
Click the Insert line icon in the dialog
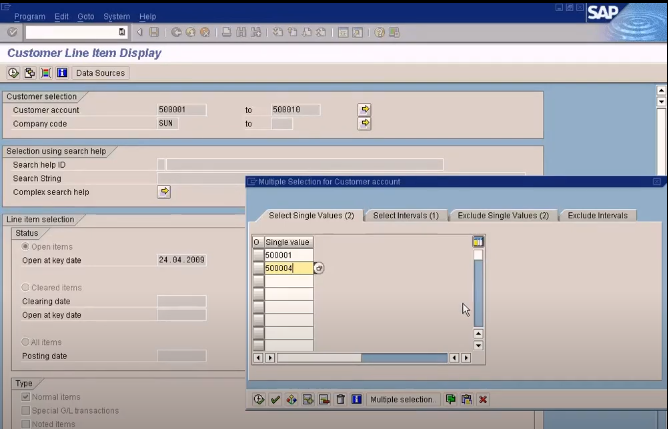[308, 399]
